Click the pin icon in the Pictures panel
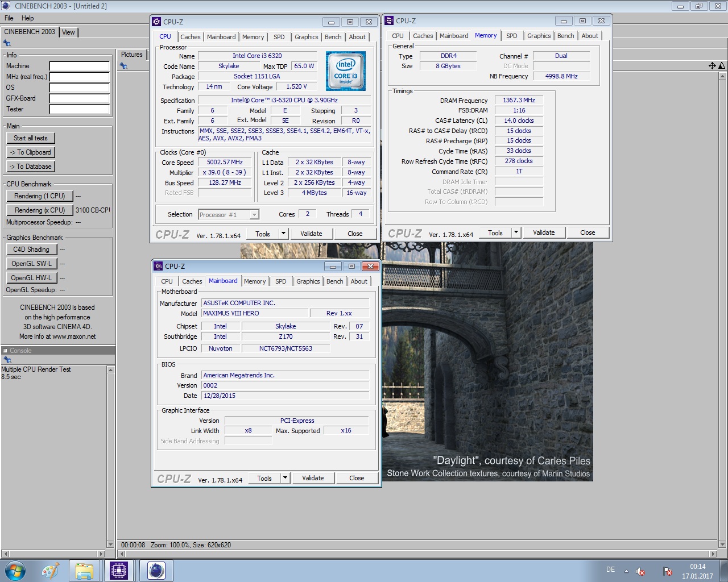 123,66
